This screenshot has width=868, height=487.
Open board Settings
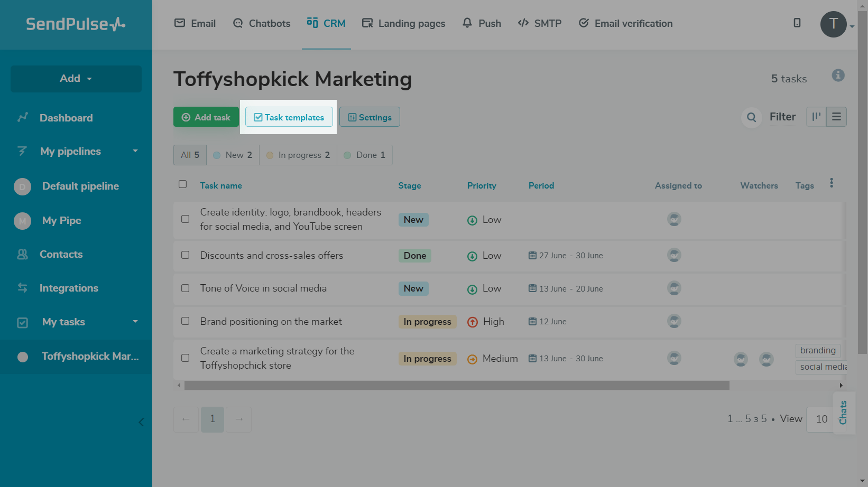tap(370, 117)
